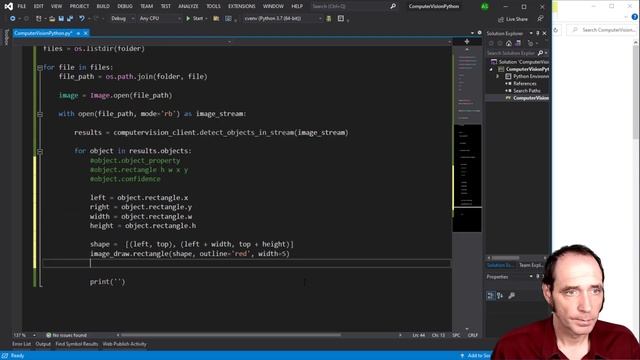Click the folder icon next to Start
This screenshot has height=360, width=640.
(x=216, y=18)
